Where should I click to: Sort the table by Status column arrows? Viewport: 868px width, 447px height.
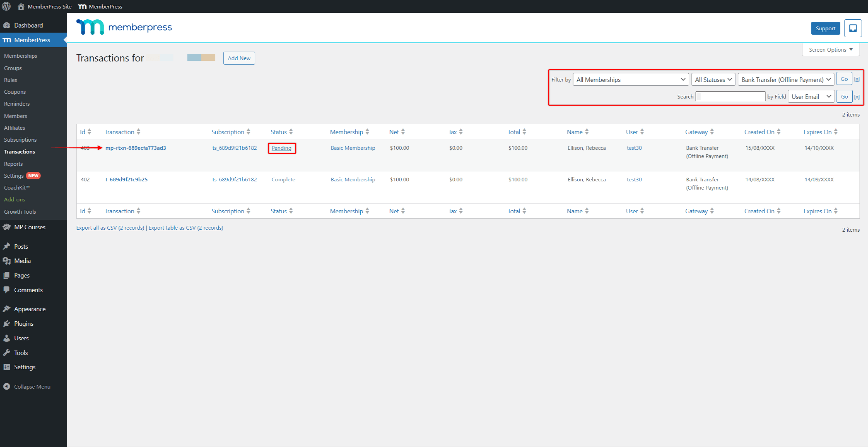click(291, 132)
